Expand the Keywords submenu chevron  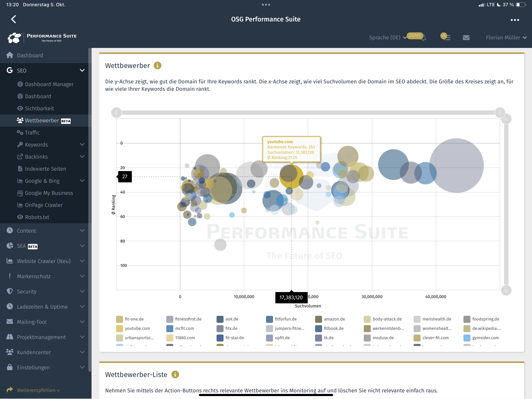tap(82, 144)
